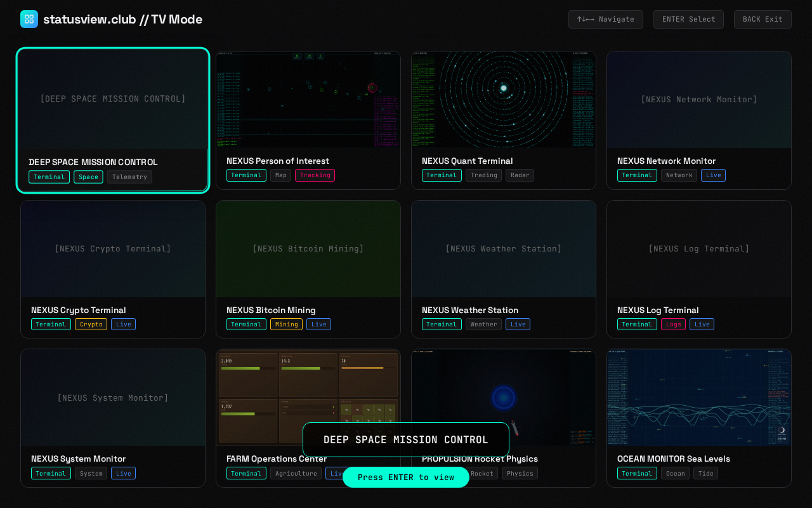The height and width of the screenshot is (508, 812).
Task: Click the Navigate arrows hint button
Action: (605, 19)
